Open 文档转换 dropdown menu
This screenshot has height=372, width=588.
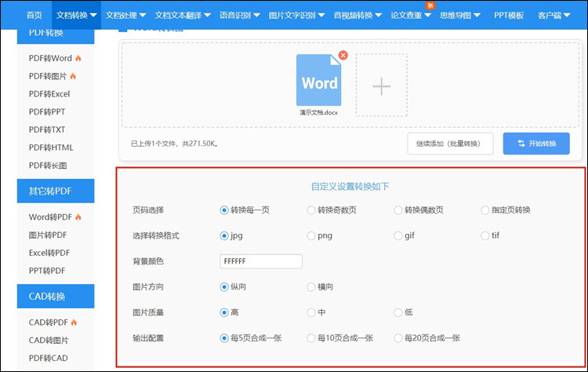tap(77, 15)
